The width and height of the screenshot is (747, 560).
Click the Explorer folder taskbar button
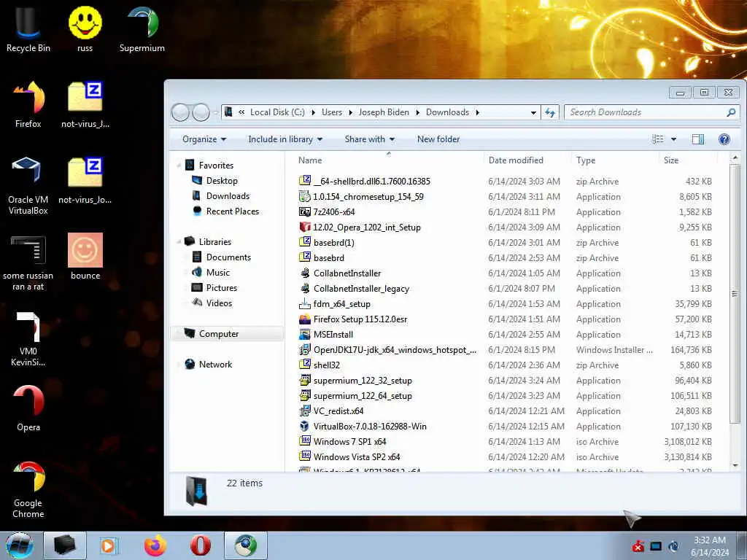(x=65, y=545)
